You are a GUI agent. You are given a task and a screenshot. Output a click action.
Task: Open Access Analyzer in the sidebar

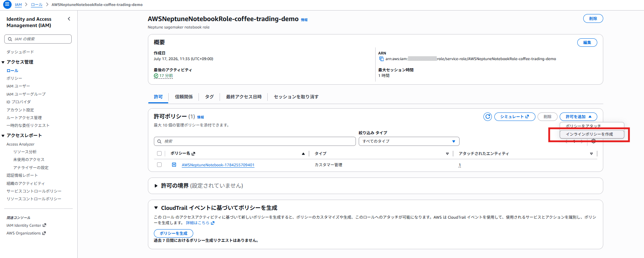point(20,144)
